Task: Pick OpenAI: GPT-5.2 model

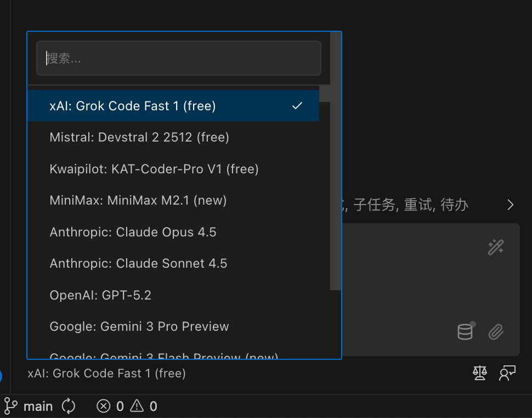Action: [x=173, y=295]
